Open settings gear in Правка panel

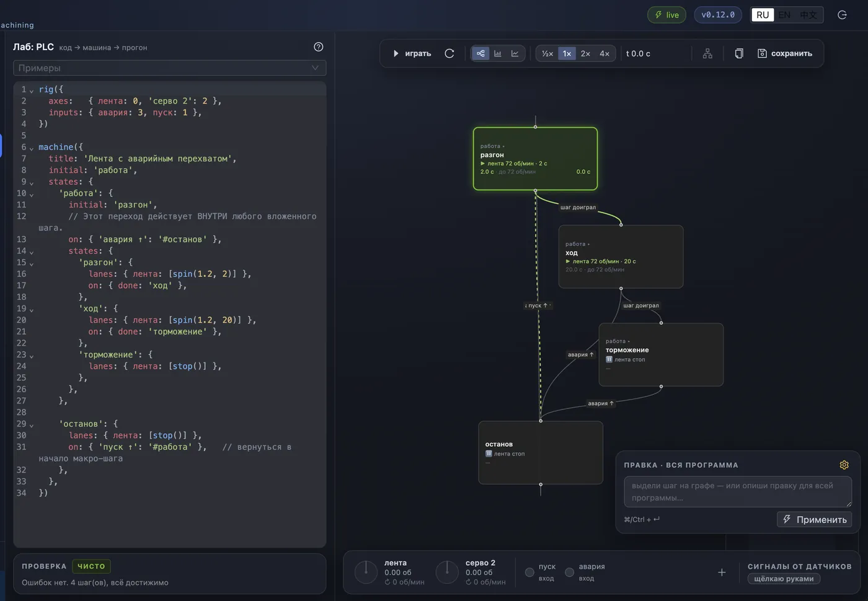pos(844,465)
